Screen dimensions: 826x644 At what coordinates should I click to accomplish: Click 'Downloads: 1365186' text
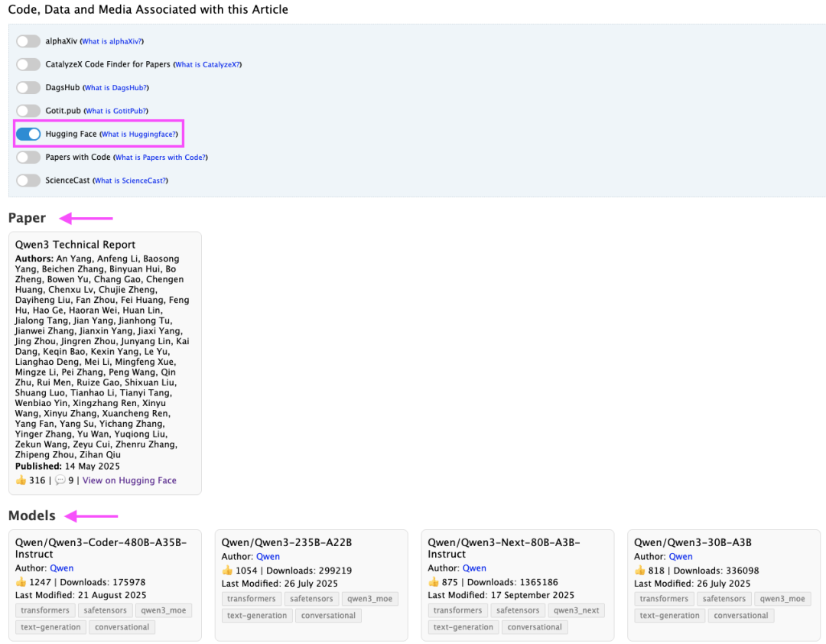pos(512,582)
